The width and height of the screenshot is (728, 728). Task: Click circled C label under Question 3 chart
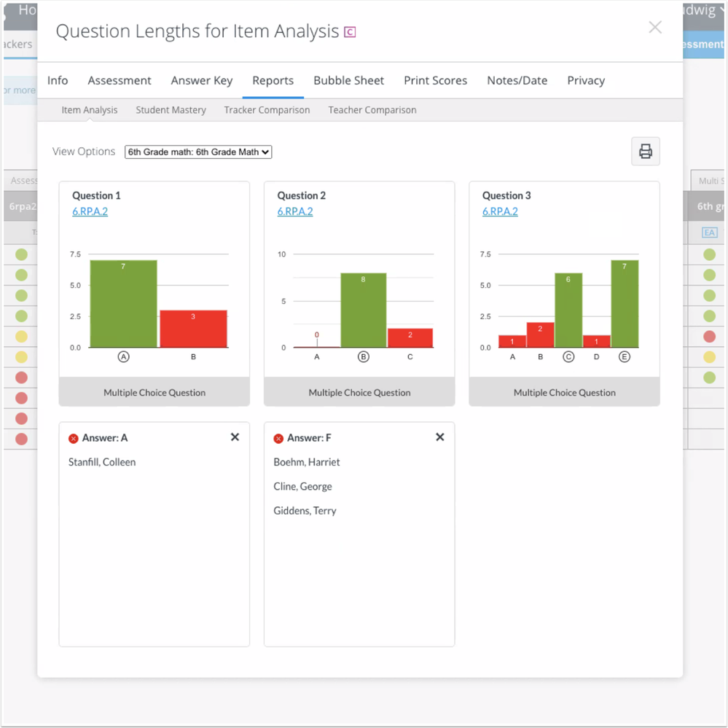(x=568, y=357)
